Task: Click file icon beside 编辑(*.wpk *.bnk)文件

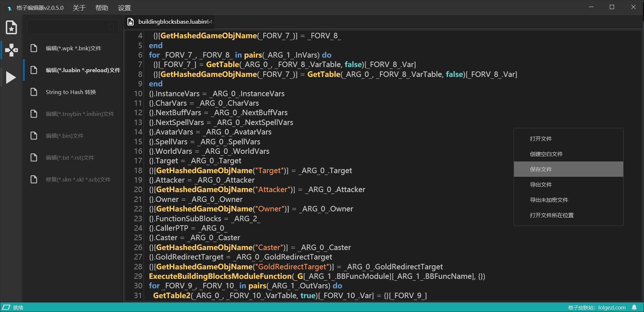Action: click(34, 48)
